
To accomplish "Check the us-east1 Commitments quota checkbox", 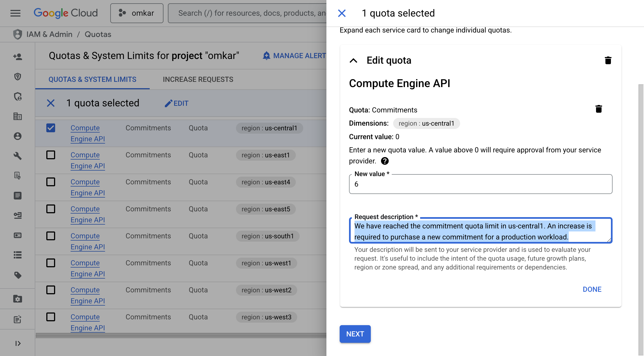I will pyautogui.click(x=51, y=155).
